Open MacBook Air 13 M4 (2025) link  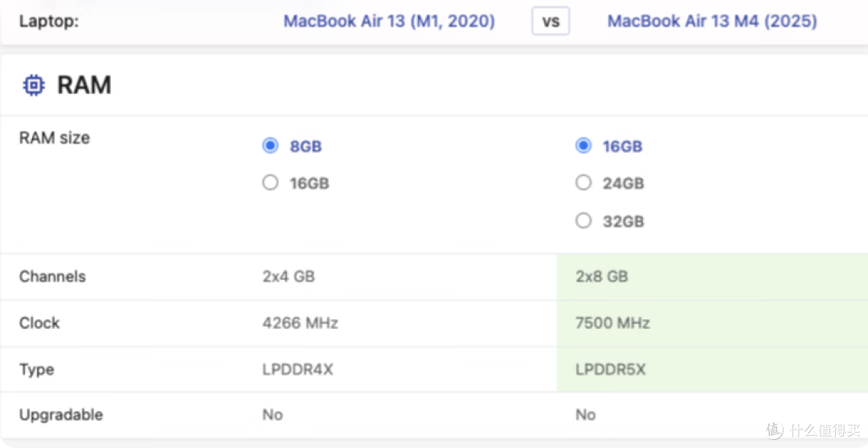tap(712, 22)
